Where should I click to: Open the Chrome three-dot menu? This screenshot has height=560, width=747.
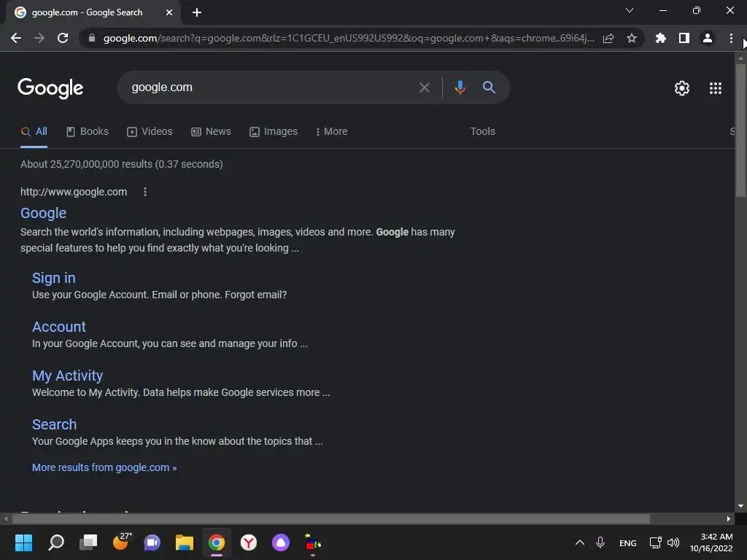pos(731,38)
